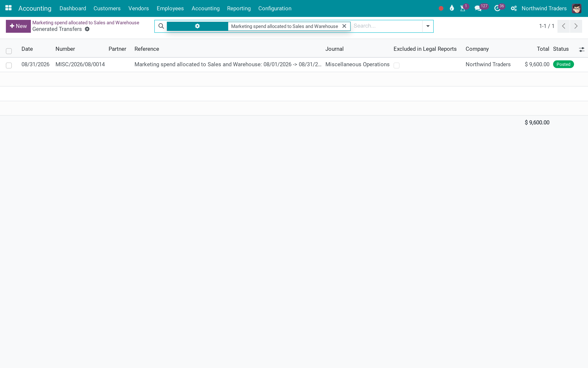The height and width of the screenshot is (368, 588).
Task: Go to previous page arrow
Action: click(563, 26)
